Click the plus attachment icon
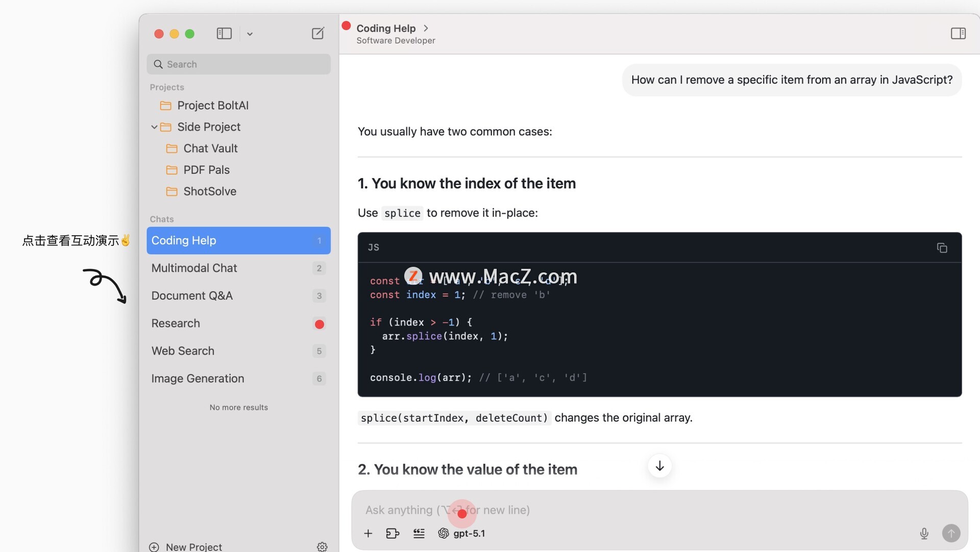 point(368,534)
